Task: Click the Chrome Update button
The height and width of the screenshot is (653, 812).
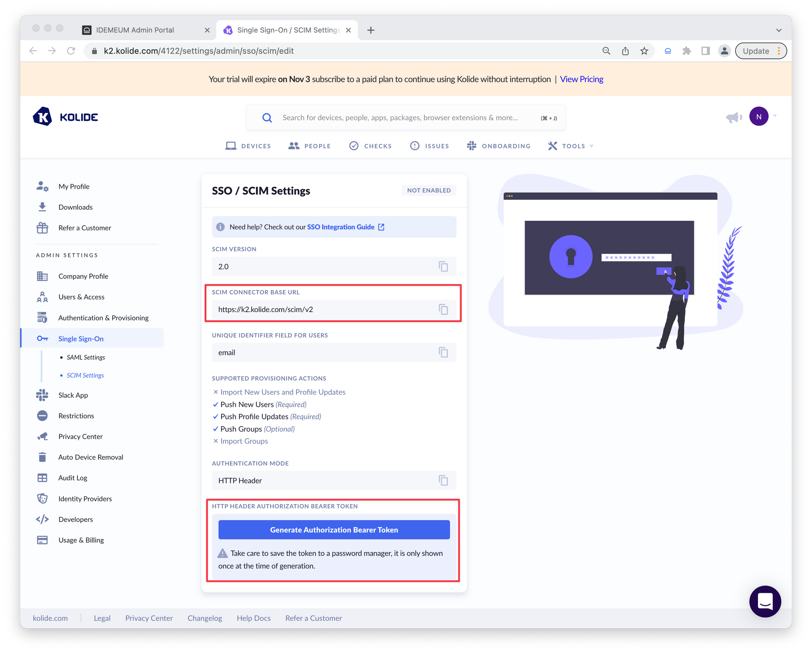Action: pyautogui.click(x=760, y=51)
